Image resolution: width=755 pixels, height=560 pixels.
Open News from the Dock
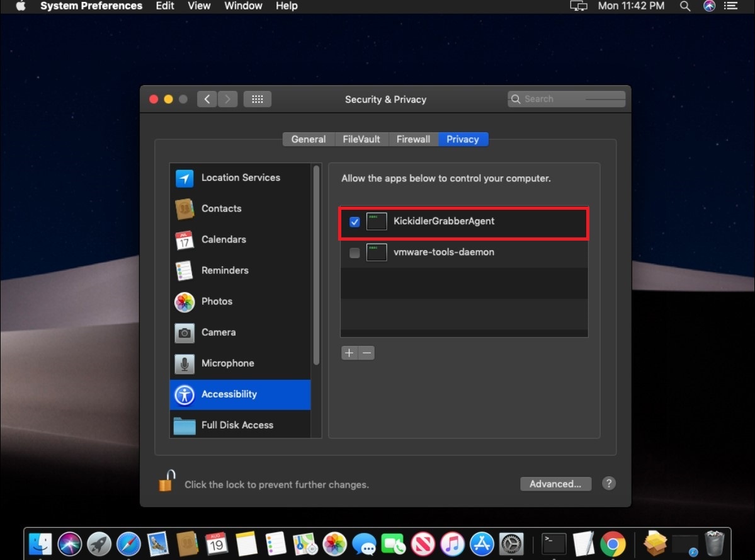tap(423, 544)
